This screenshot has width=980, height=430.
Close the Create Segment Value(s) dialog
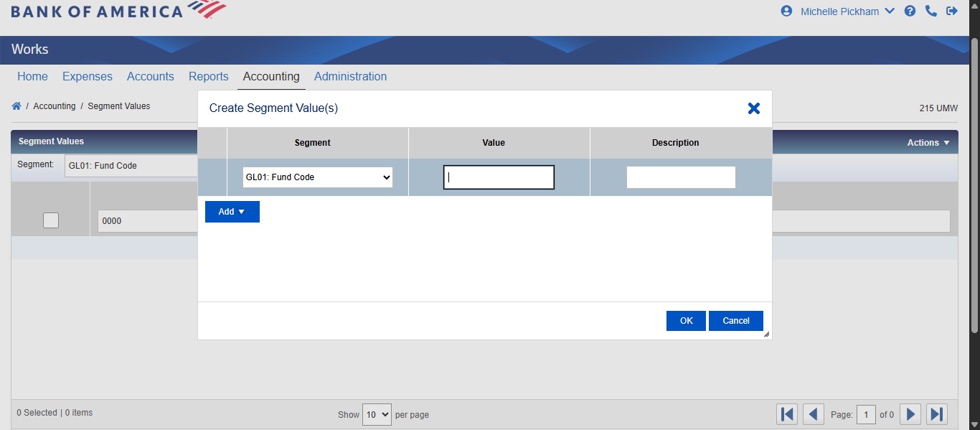point(753,108)
